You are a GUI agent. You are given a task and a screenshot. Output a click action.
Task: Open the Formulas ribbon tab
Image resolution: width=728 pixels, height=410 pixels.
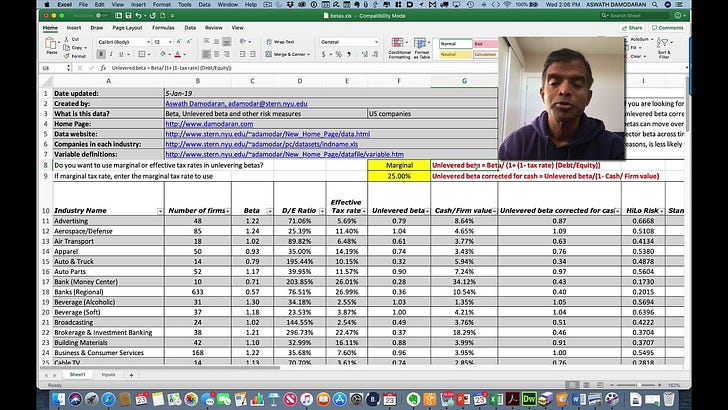(163, 28)
